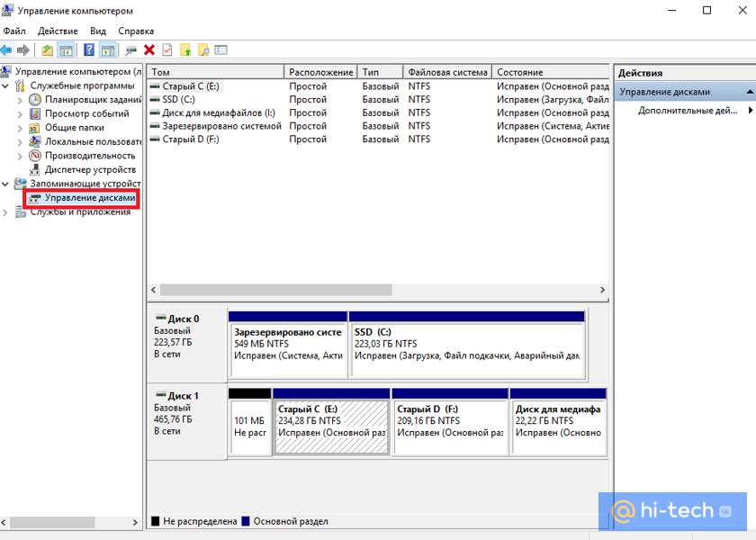Click the blue Back arrow in toolbar

click(x=6, y=50)
